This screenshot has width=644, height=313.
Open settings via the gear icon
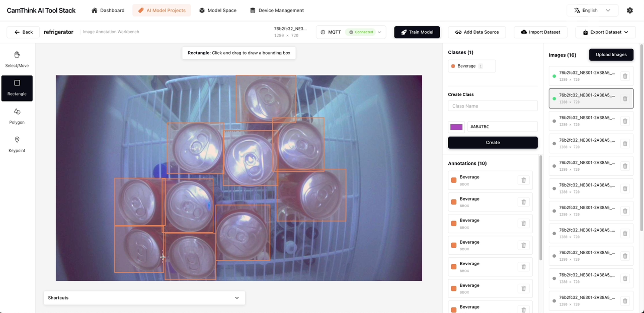(x=630, y=11)
